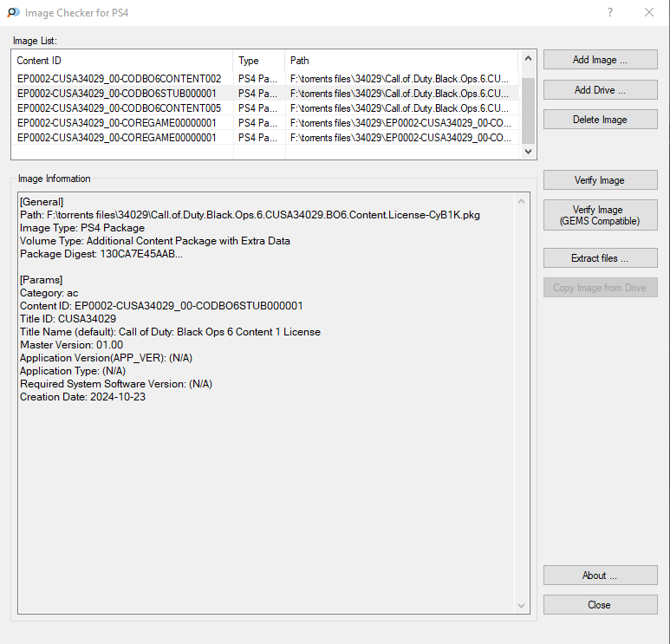This screenshot has width=670, height=644.
Task: Close window using title bar X
Action: [x=649, y=12]
